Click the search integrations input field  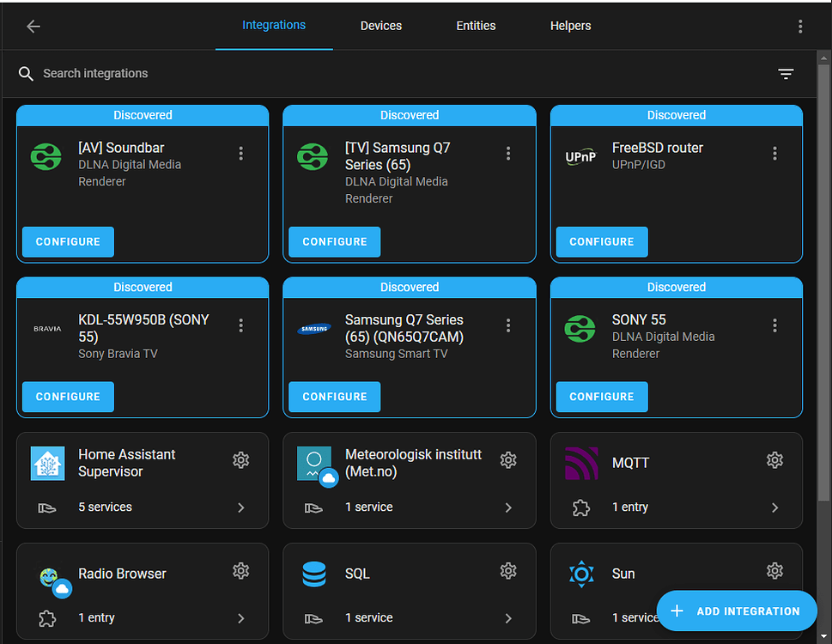(x=129, y=73)
